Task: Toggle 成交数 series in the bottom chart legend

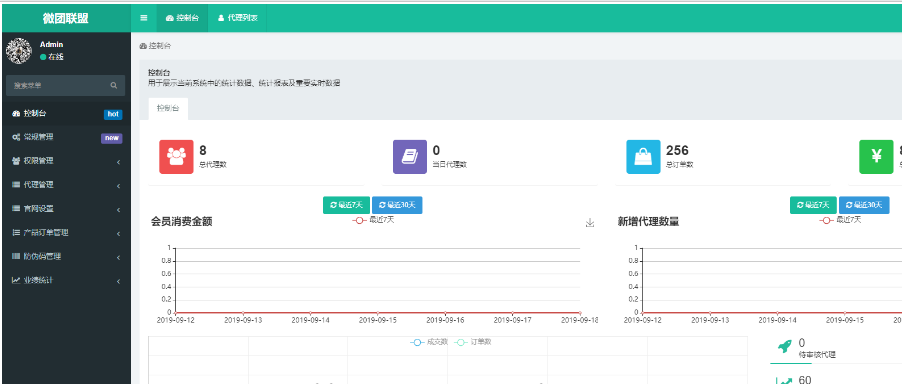Action: pos(429,341)
